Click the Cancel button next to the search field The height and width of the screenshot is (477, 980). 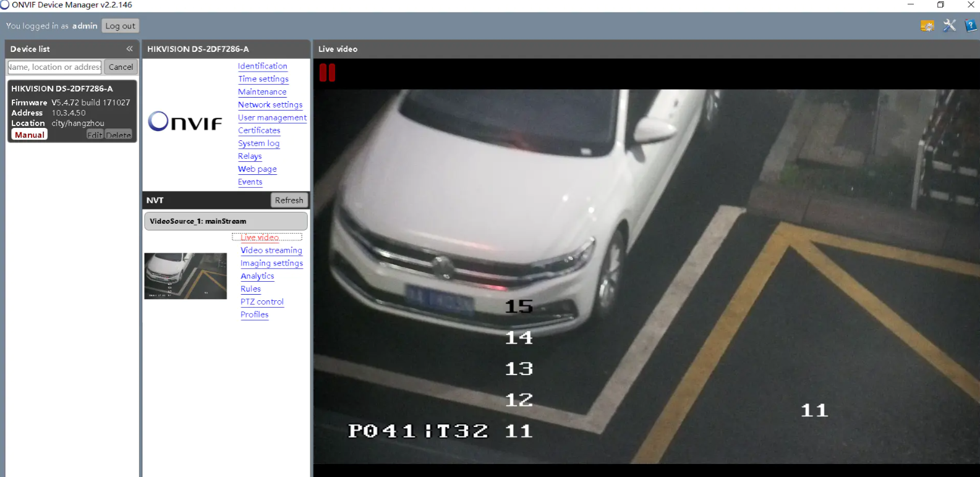pyautogui.click(x=121, y=67)
